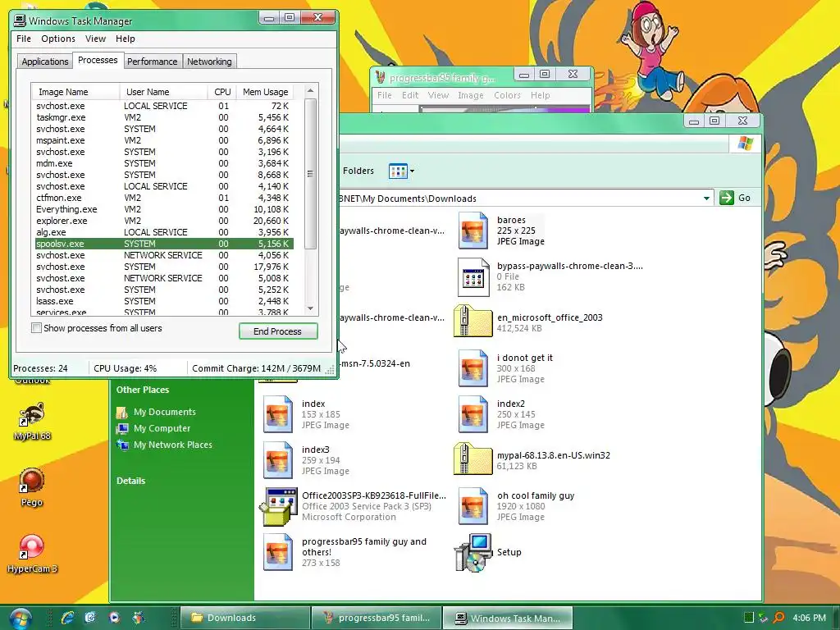Click the process list scrollbar thumb
This screenshot has height=630, width=840.
pyautogui.click(x=310, y=174)
